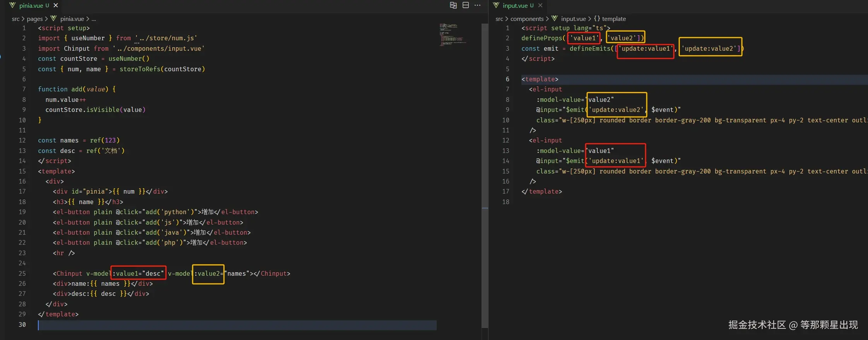The width and height of the screenshot is (868, 340).
Task: Click the :model-value="value1" attribute
Action: (x=575, y=151)
